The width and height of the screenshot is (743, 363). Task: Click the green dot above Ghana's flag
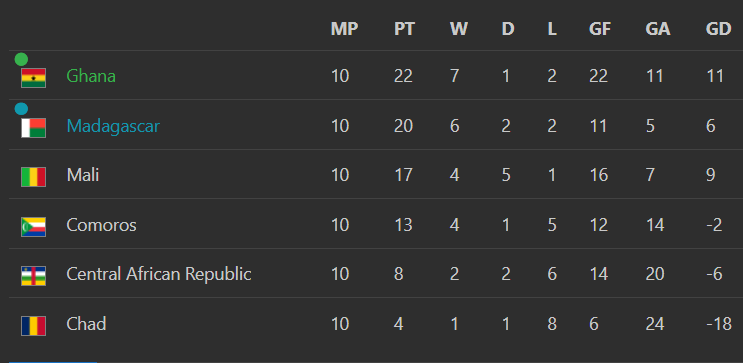click(21, 59)
